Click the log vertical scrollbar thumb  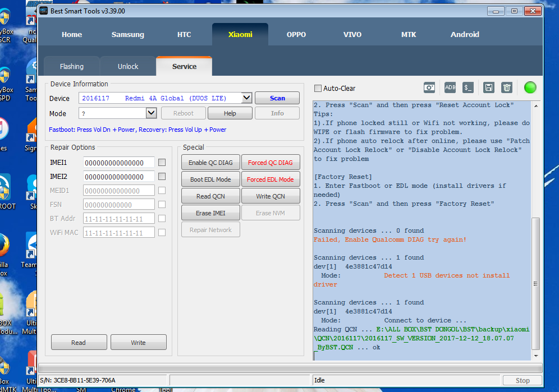tap(535, 284)
